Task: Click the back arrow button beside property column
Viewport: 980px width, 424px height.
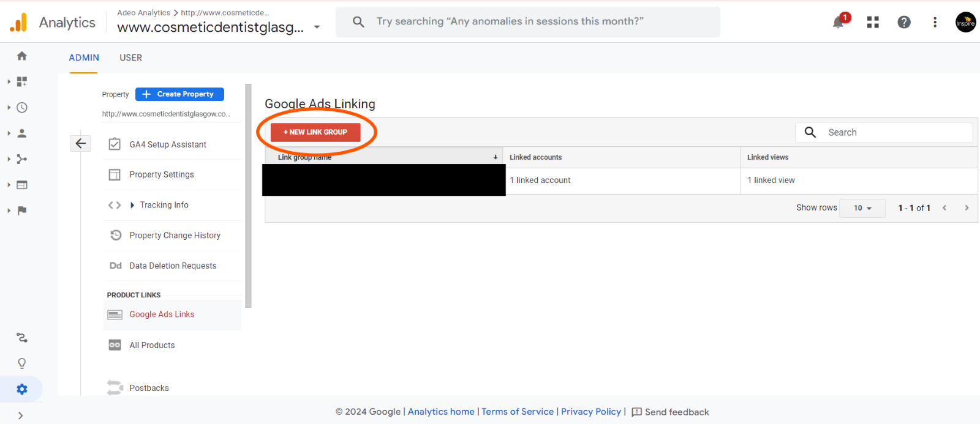Action: tap(80, 143)
